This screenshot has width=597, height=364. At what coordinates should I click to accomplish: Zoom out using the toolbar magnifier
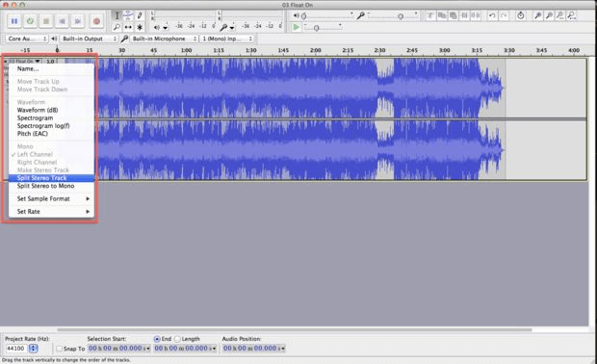(x=549, y=15)
